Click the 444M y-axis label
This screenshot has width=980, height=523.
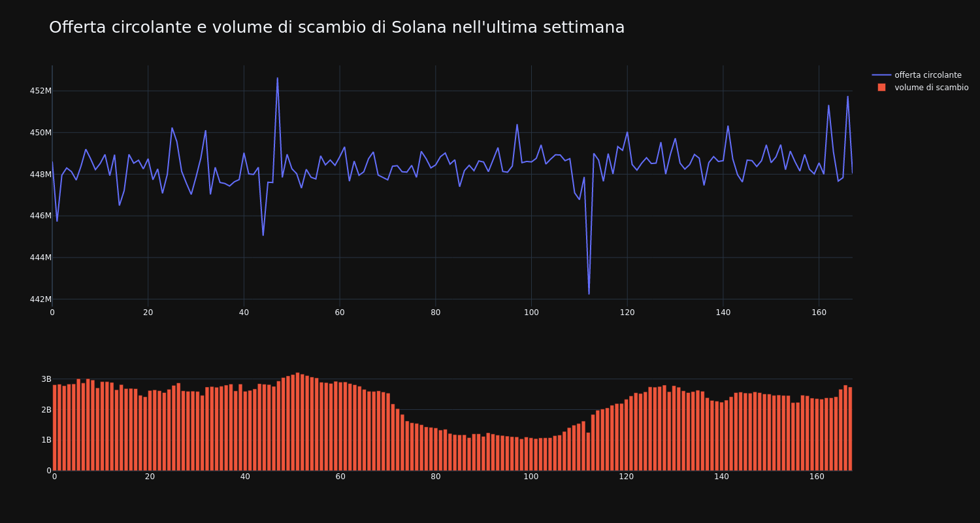tap(41, 258)
